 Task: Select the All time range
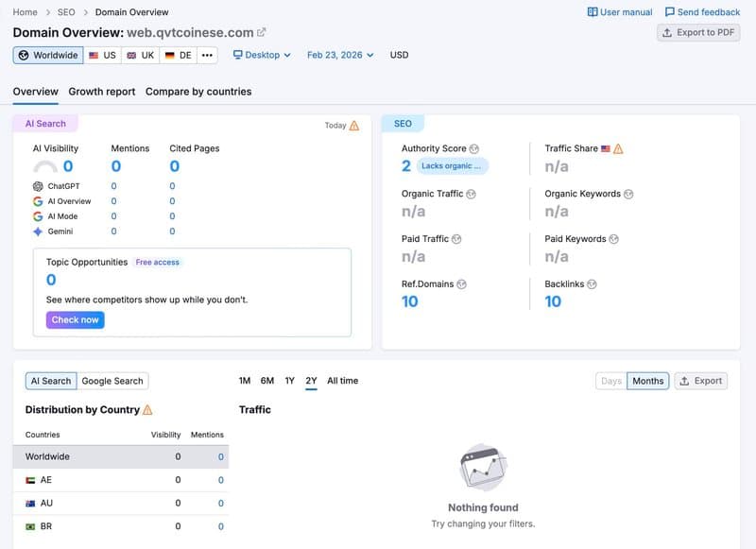coord(343,381)
